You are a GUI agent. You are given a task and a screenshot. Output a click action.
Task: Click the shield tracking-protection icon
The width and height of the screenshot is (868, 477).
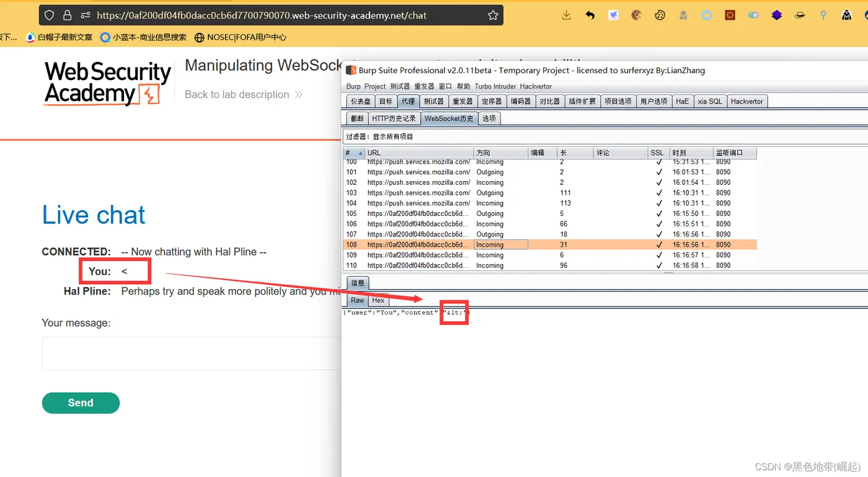coord(49,16)
